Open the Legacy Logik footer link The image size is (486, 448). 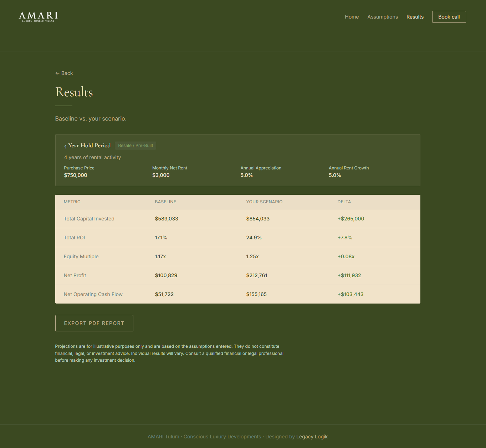pyautogui.click(x=312, y=437)
